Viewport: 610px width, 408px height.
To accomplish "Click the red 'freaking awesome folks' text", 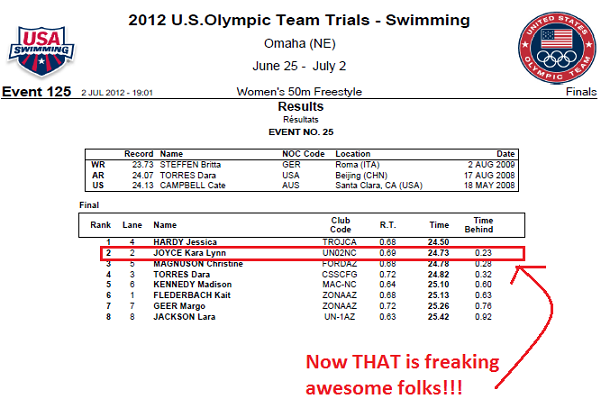I will [402, 375].
